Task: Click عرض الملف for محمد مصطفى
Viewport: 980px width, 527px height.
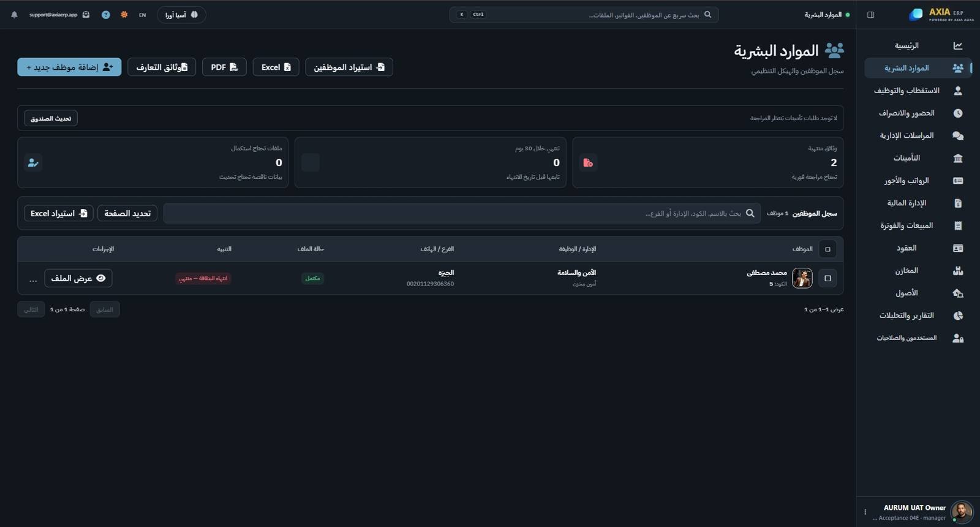Action: [x=78, y=278]
